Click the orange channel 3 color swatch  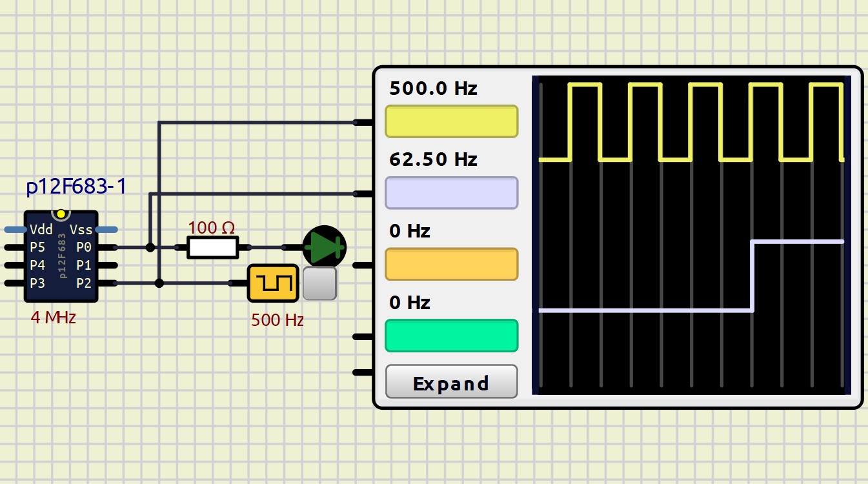click(451, 265)
